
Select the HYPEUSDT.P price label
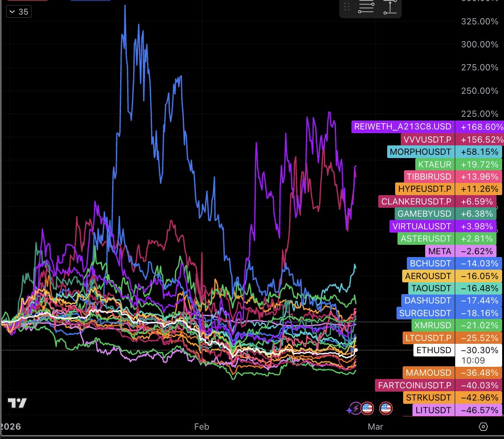coord(425,189)
